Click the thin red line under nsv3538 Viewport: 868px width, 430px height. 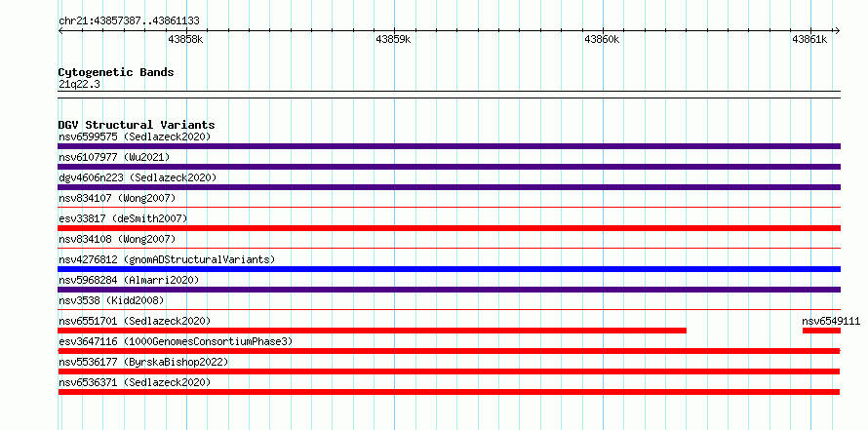tap(449, 310)
